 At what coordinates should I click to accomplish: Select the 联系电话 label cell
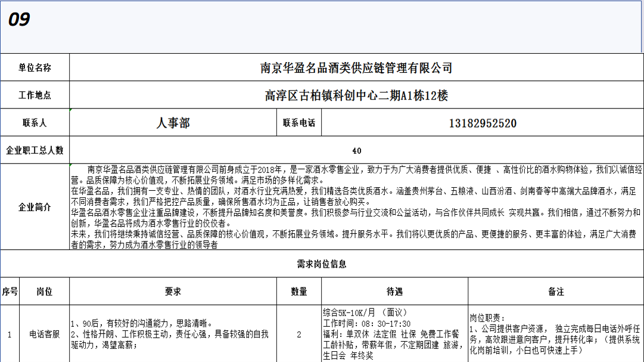(x=299, y=123)
